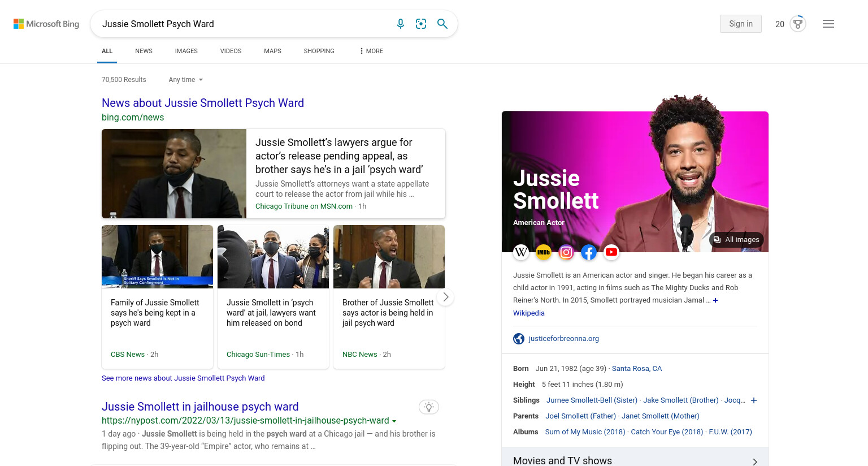Expand the description with plus icon

tap(715, 300)
